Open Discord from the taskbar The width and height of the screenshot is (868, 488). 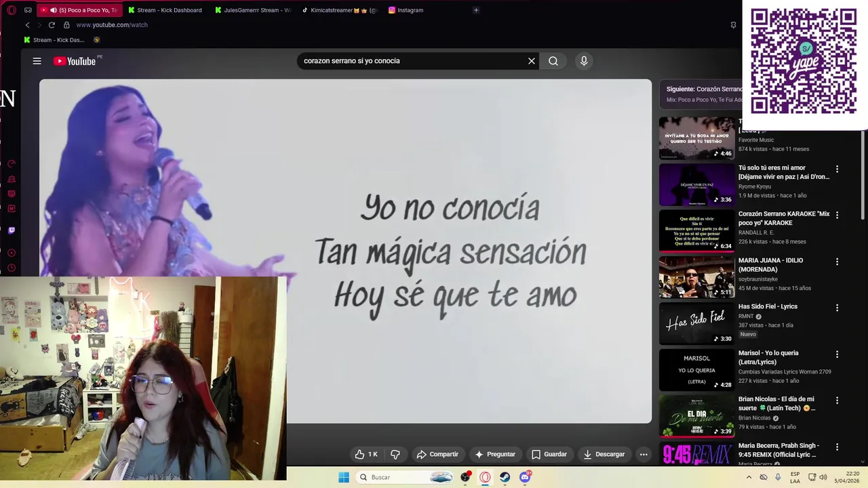(525, 477)
